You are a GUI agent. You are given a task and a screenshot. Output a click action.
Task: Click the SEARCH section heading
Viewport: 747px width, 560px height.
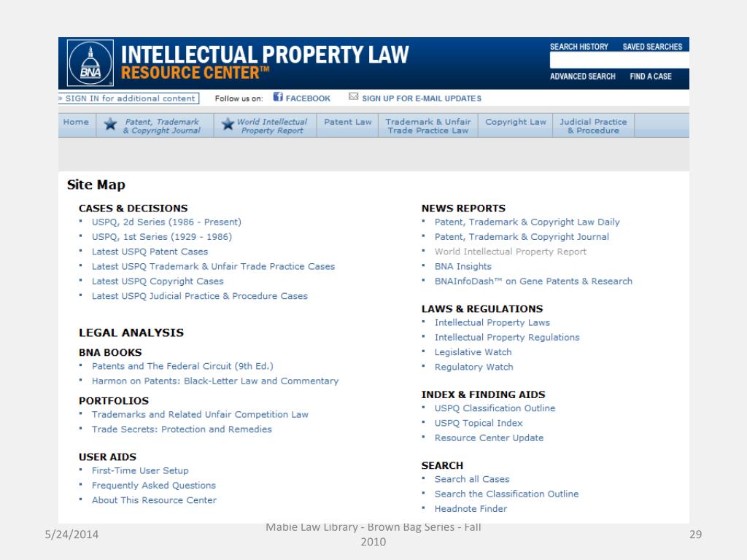[442, 465]
